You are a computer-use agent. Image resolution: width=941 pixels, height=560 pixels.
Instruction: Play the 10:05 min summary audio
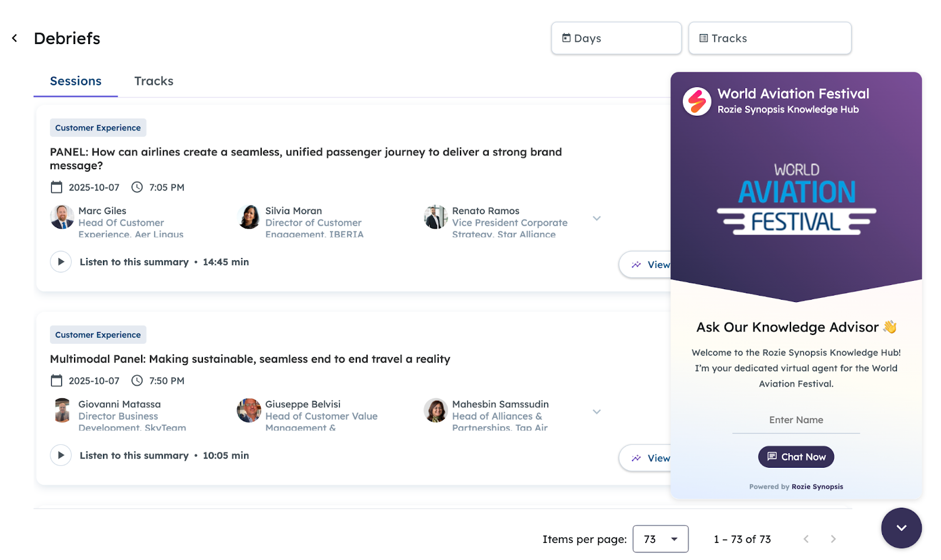[61, 455]
